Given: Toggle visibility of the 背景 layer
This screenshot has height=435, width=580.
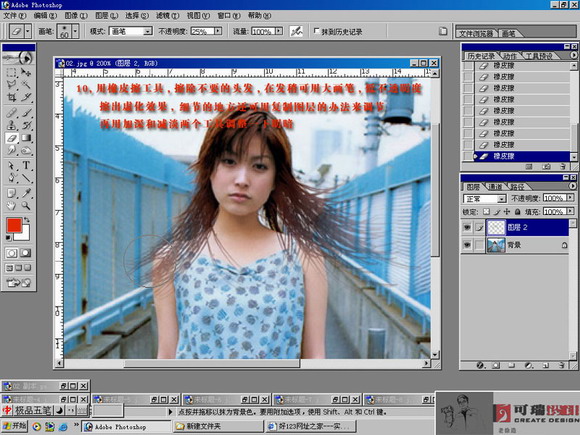Looking at the screenshot, I should click(467, 245).
